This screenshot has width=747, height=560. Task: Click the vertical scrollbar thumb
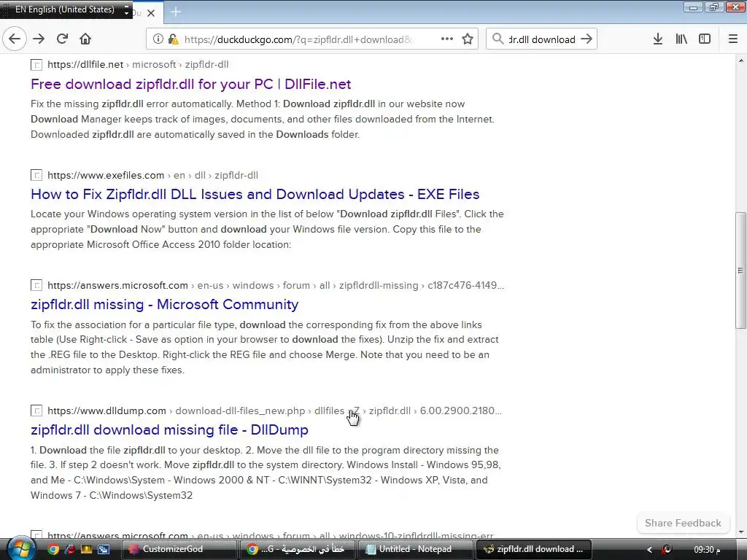pos(740,270)
